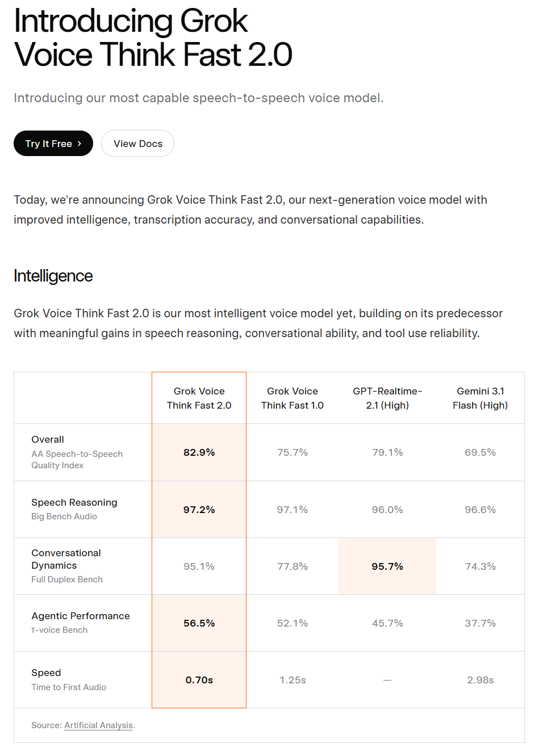
Task: Open the View Docs button
Action: click(x=137, y=144)
